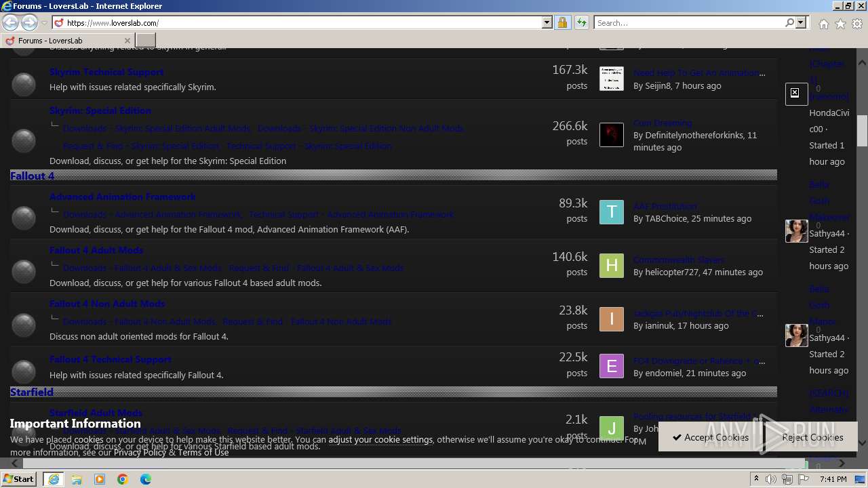868x488 pixels.
Task: Click Accept Cookies button
Action: [x=710, y=437]
